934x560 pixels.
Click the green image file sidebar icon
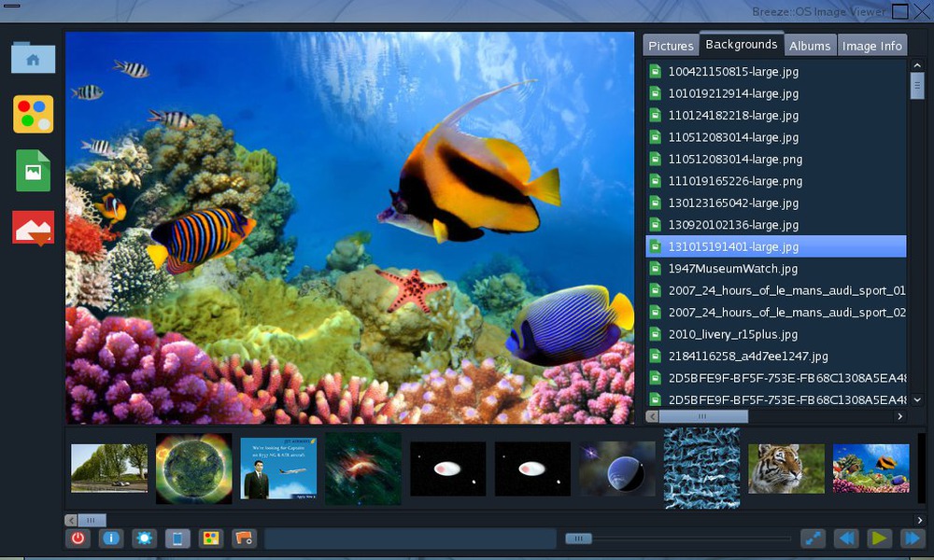34,171
